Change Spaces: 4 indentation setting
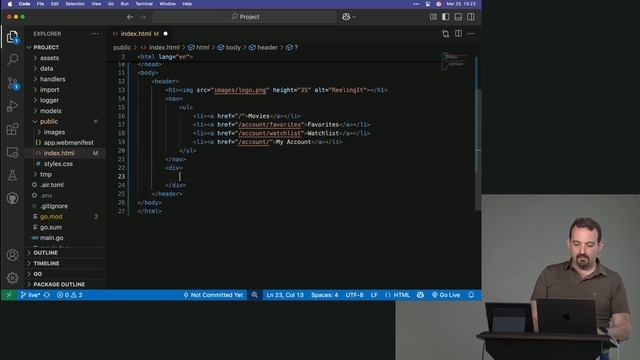The height and width of the screenshot is (360, 640). point(324,295)
